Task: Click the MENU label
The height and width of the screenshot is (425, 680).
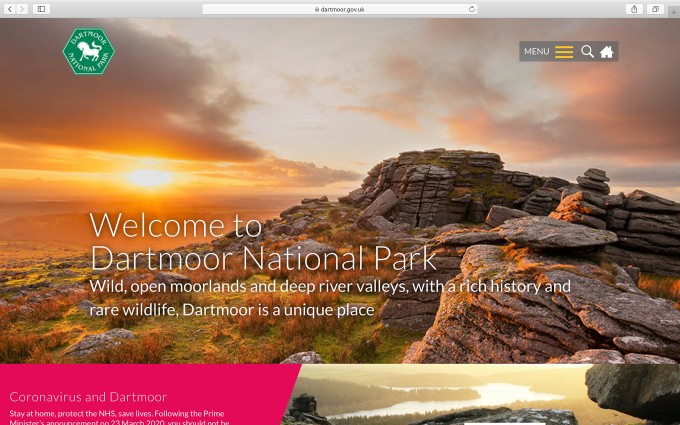Action: pos(536,51)
